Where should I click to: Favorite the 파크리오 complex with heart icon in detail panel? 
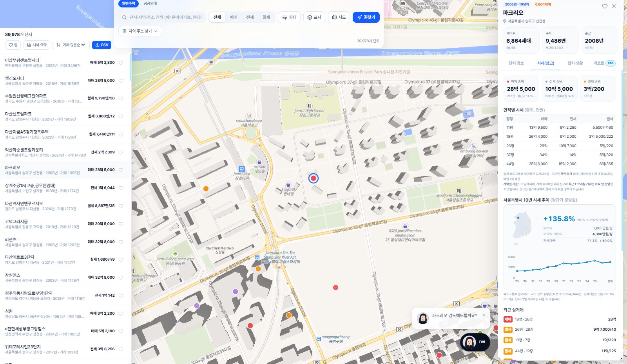pos(605,6)
